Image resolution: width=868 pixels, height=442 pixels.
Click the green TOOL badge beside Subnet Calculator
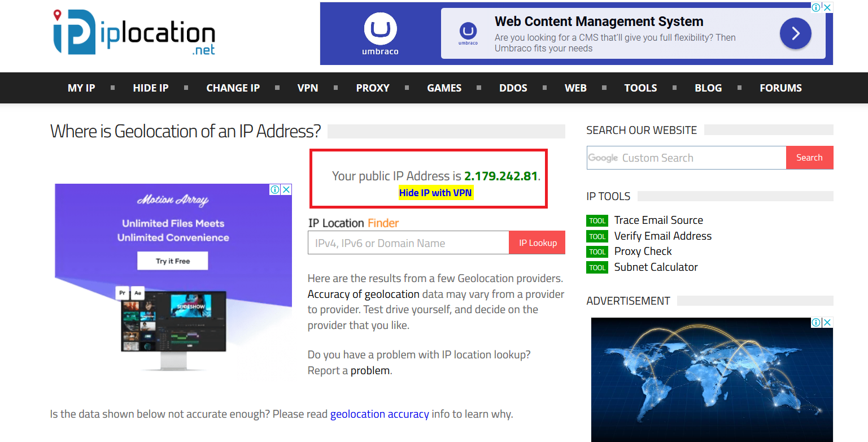597,267
